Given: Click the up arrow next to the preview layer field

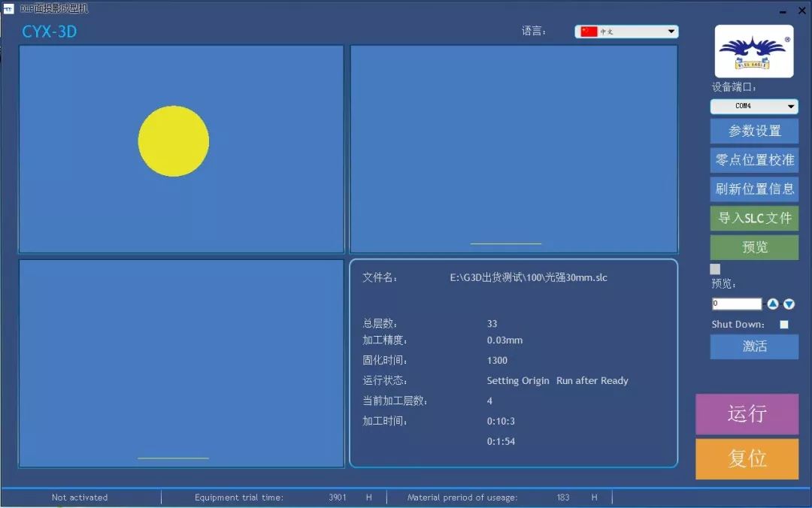Looking at the screenshot, I should [773, 304].
